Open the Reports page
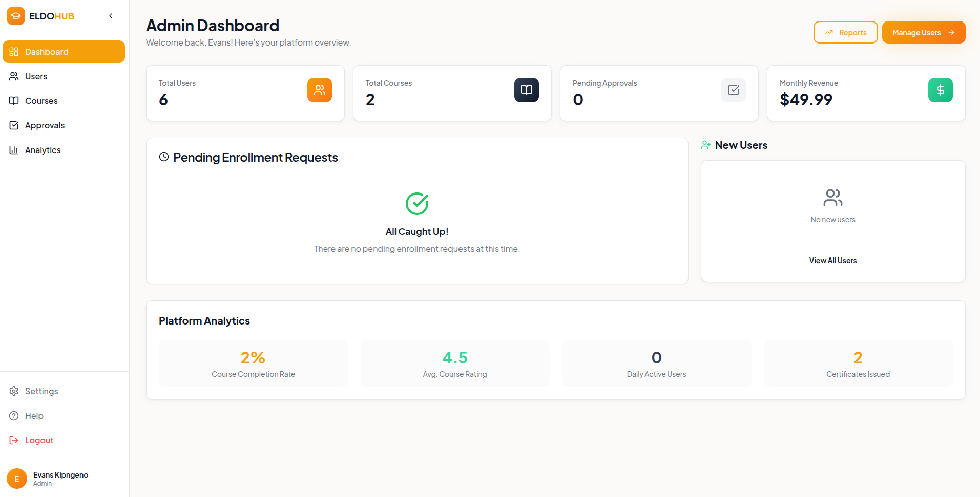 pyautogui.click(x=845, y=32)
